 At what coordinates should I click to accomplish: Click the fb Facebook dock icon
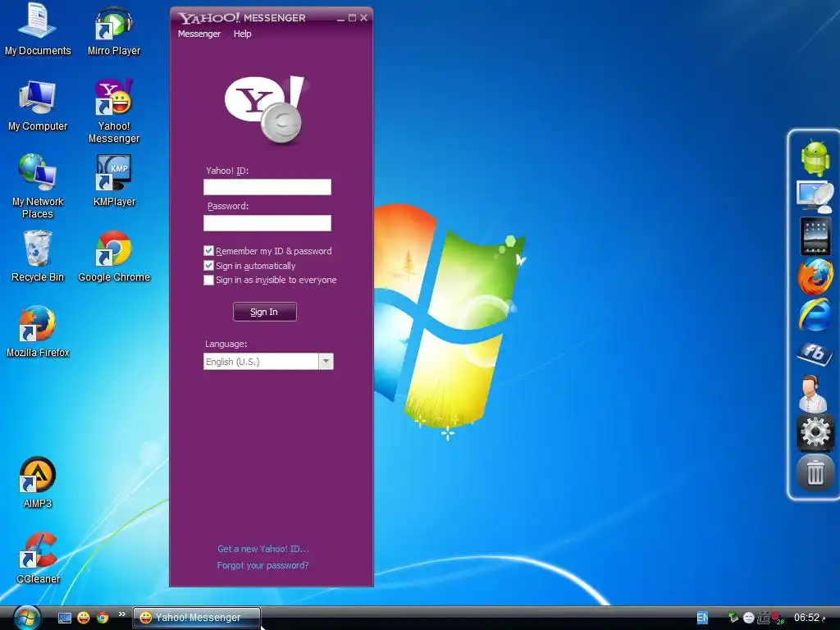click(x=815, y=353)
